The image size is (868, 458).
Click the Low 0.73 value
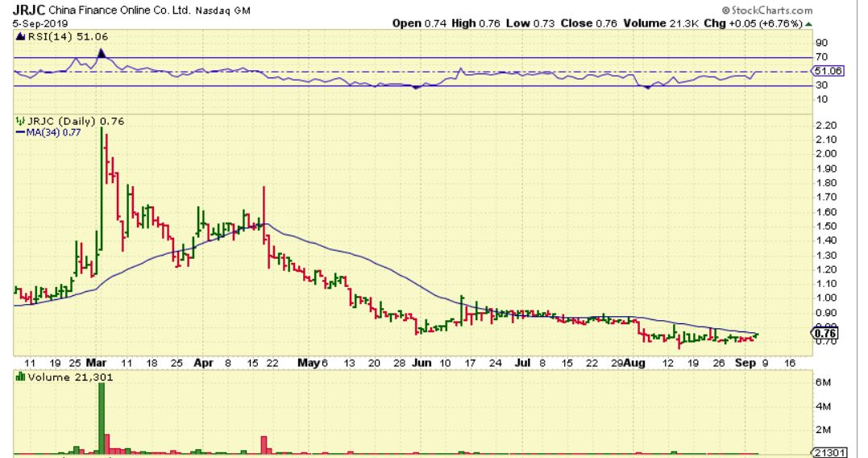[530, 24]
